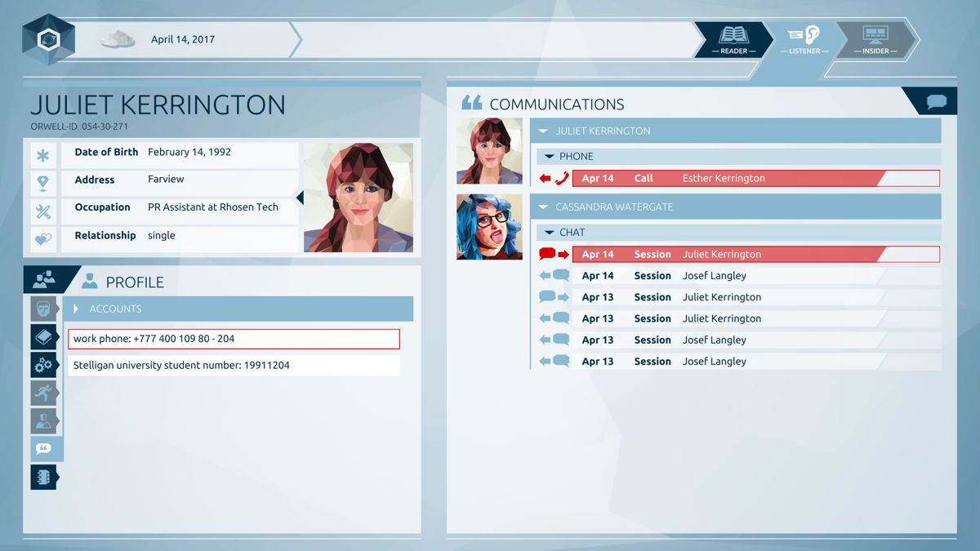The height and width of the screenshot is (551, 980).
Task: Switch to the Insider tab
Action: [x=875, y=39]
